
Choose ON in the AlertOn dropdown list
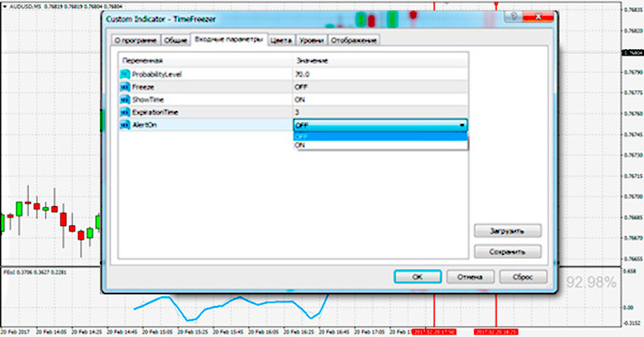pos(380,146)
